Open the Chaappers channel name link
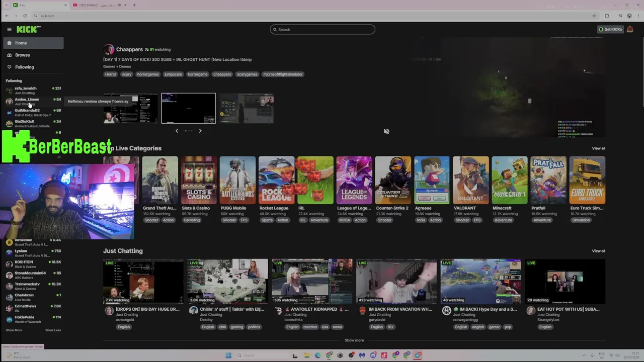The width and height of the screenshot is (644, 362). coord(129,50)
